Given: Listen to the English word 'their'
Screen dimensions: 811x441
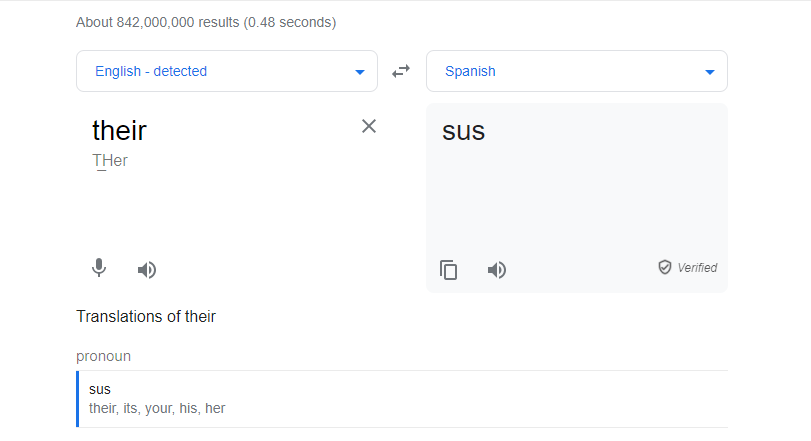Looking at the screenshot, I should pos(147,270).
